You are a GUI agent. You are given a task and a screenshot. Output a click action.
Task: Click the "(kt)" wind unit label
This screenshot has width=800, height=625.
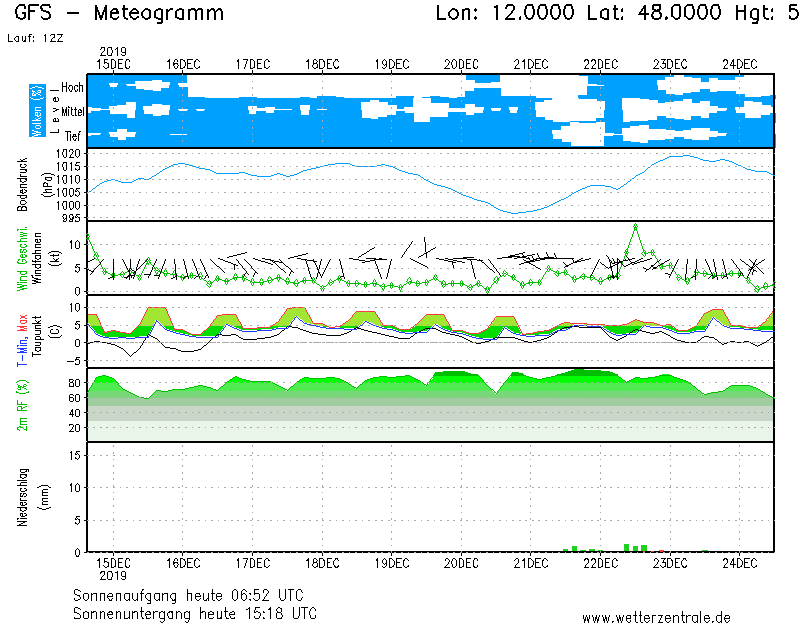(56, 259)
